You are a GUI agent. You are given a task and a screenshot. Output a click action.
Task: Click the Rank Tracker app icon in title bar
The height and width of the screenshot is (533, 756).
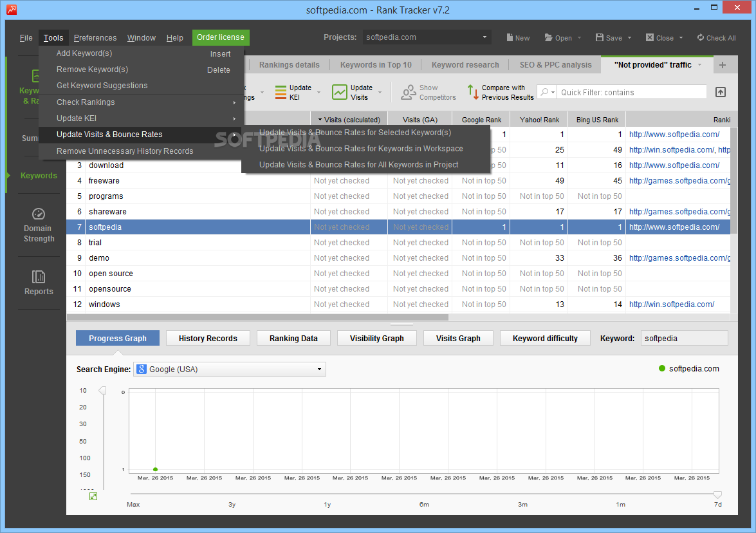pyautogui.click(x=11, y=10)
